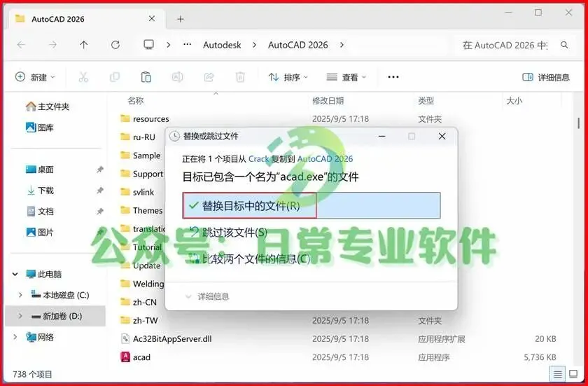
Task: Open the See more ellipsis menu in toolbar
Action: coord(393,77)
